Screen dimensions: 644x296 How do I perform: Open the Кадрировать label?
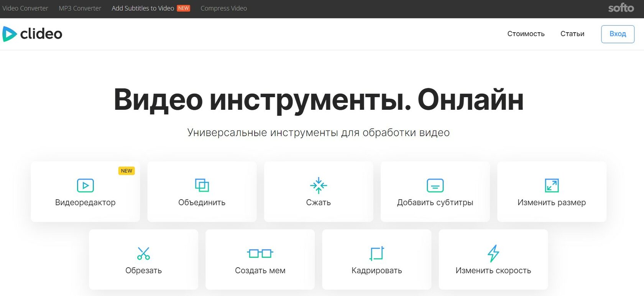376,270
